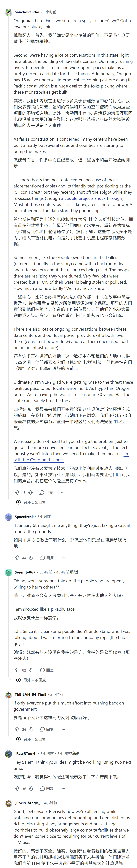The height and width of the screenshot is (868, 137).
Task: Open Serenity867's user profile
Action: (25, 572)
